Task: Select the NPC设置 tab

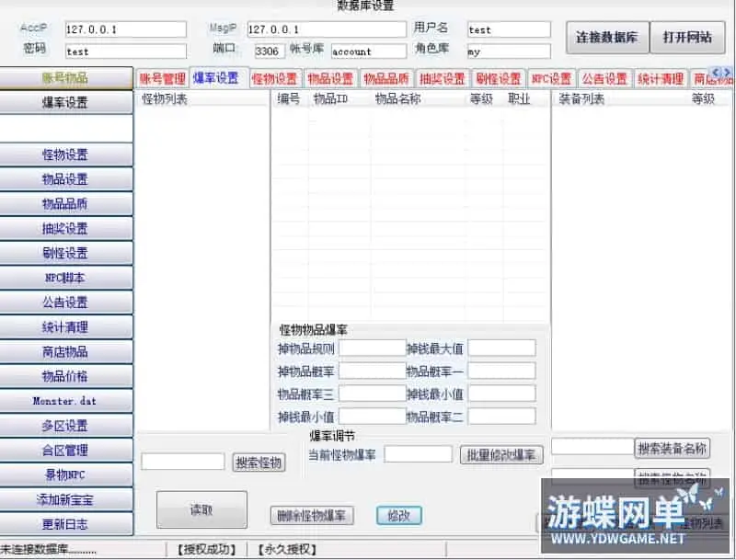Action: [549, 78]
